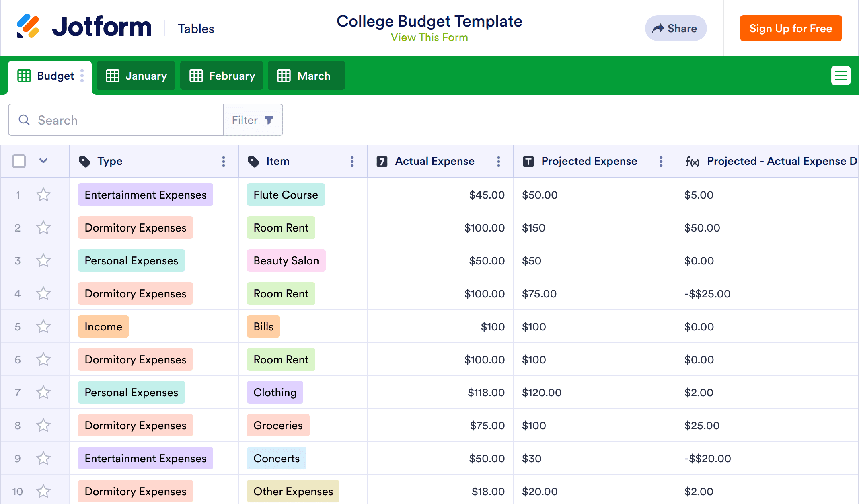Click the Clothing purple tag
The height and width of the screenshot is (504, 859).
pyautogui.click(x=275, y=393)
